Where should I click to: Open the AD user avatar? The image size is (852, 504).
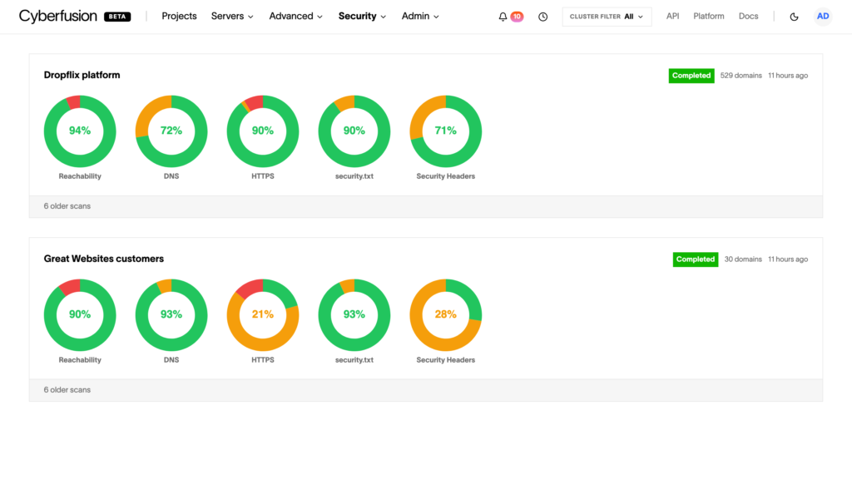(823, 17)
